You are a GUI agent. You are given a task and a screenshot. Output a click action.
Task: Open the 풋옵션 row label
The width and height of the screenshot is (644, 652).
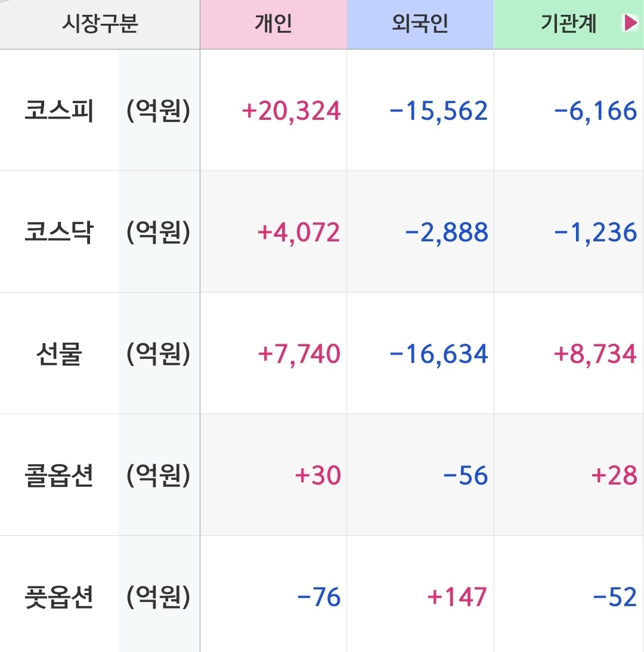pyautogui.click(x=58, y=597)
